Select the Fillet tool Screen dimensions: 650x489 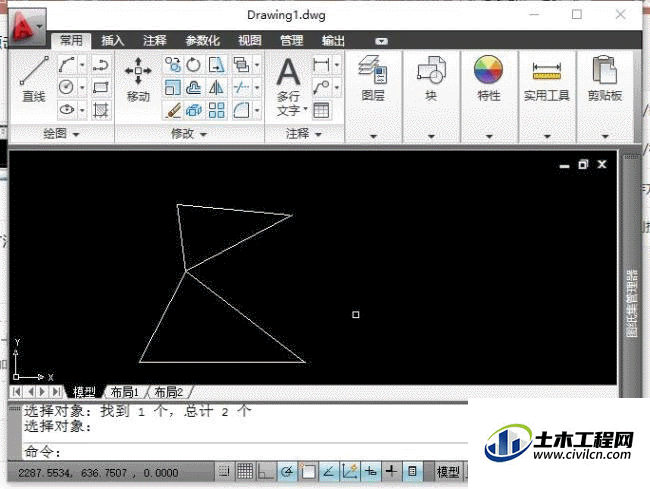coord(241,110)
